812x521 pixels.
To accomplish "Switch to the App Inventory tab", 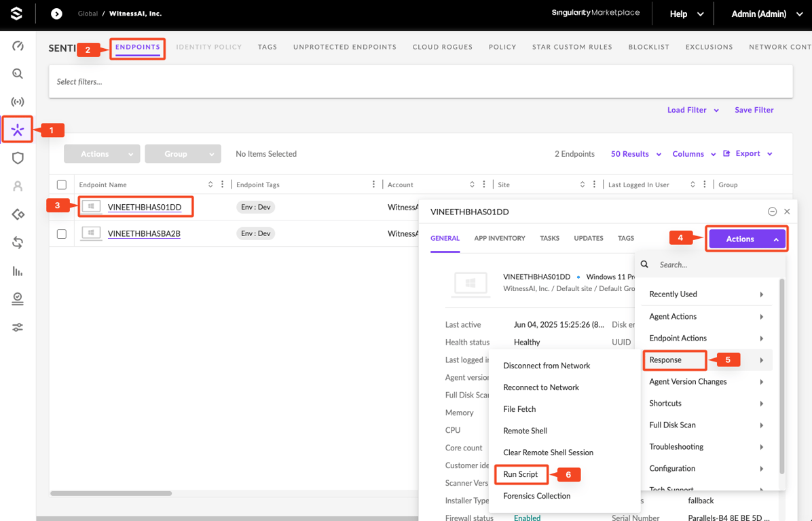I will (x=500, y=238).
